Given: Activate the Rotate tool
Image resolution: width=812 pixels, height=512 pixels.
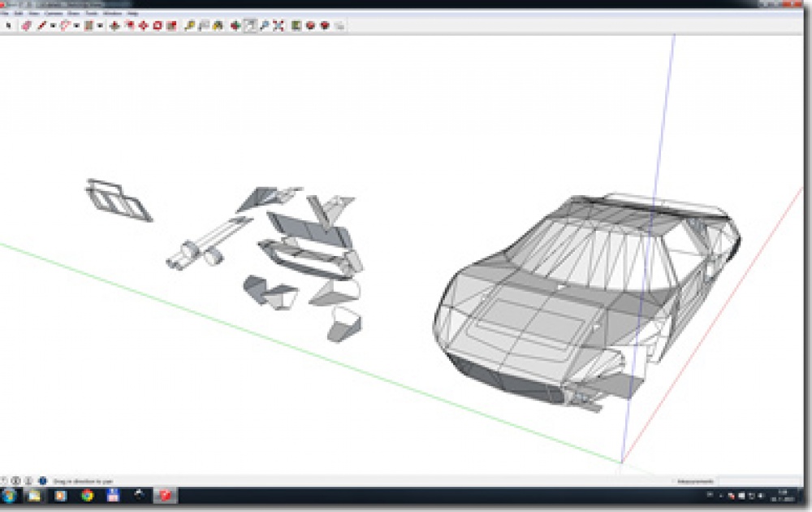Looking at the screenshot, I should [x=158, y=25].
